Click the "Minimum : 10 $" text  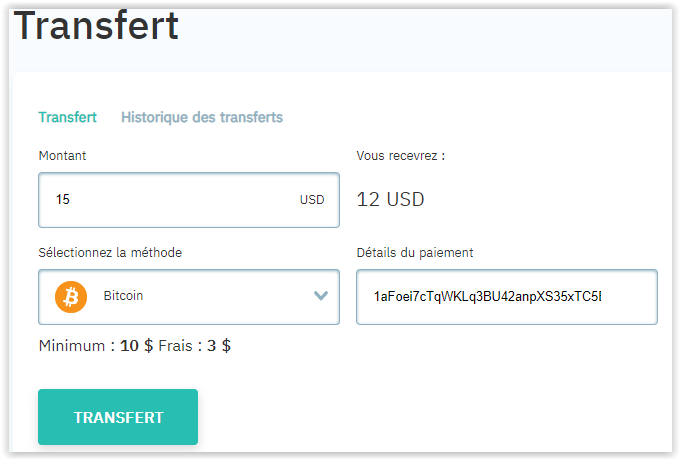click(95, 346)
